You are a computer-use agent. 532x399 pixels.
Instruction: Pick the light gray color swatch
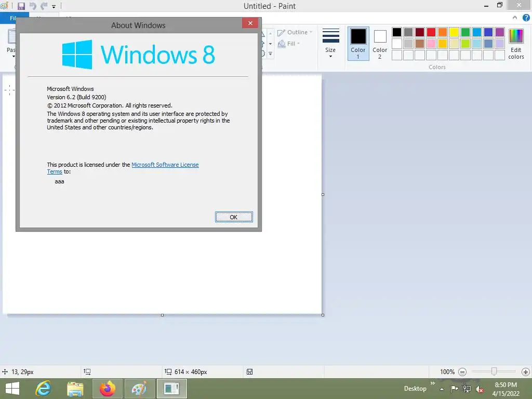[x=408, y=44]
